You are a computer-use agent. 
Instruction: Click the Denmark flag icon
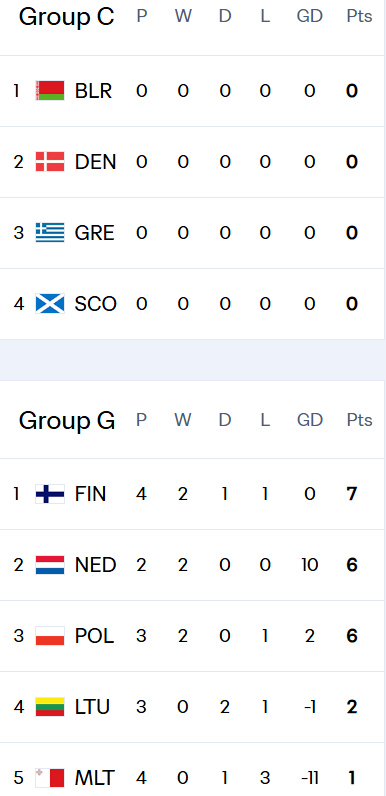click(50, 162)
